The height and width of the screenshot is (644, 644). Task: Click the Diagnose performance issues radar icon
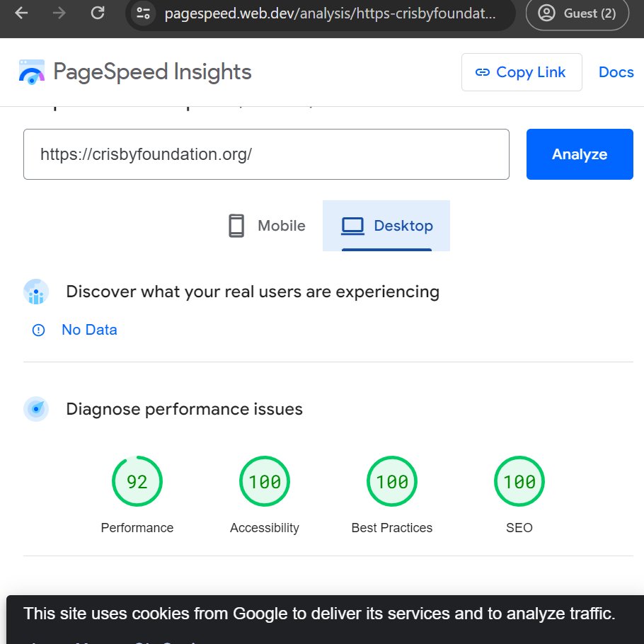coord(36,409)
